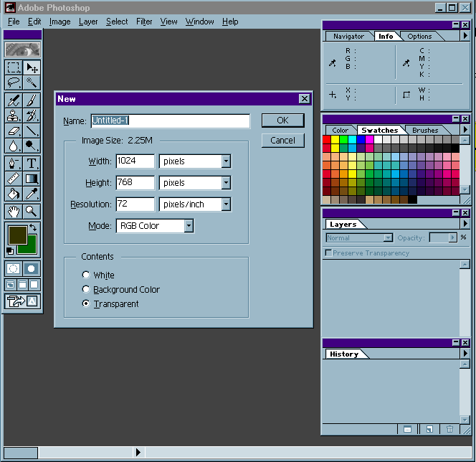The width and height of the screenshot is (476, 462).
Task: Select the Pen tool
Action: click(14, 164)
